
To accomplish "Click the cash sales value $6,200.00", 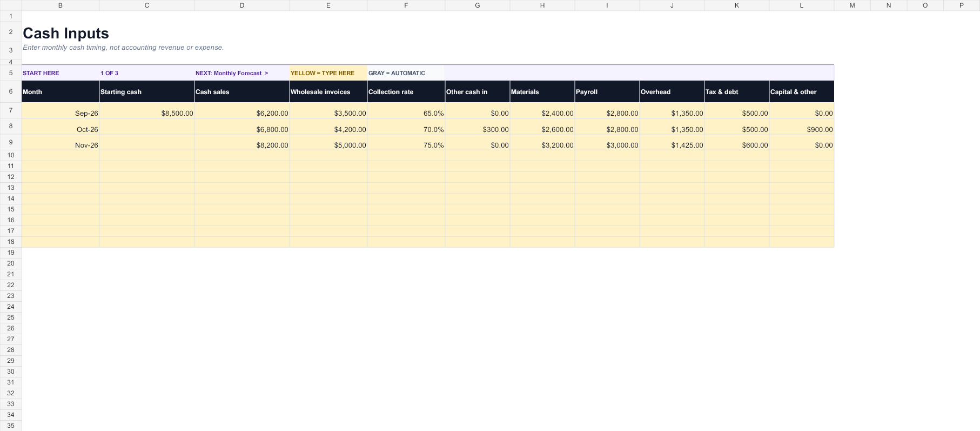I will click(242, 110).
